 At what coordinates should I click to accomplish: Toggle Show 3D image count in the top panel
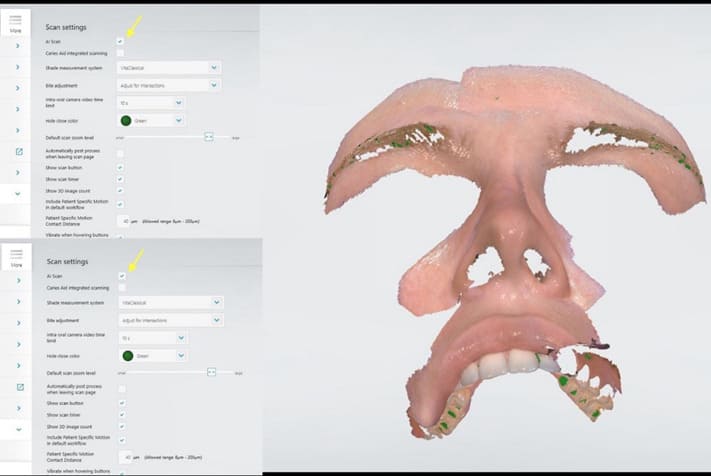click(x=120, y=191)
